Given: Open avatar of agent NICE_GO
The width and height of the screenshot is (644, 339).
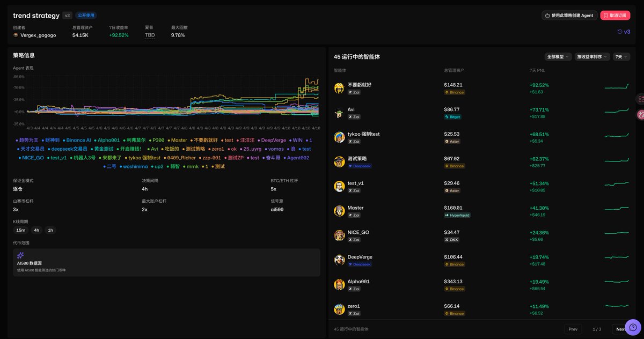Looking at the screenshot, I should pos(339,235).
